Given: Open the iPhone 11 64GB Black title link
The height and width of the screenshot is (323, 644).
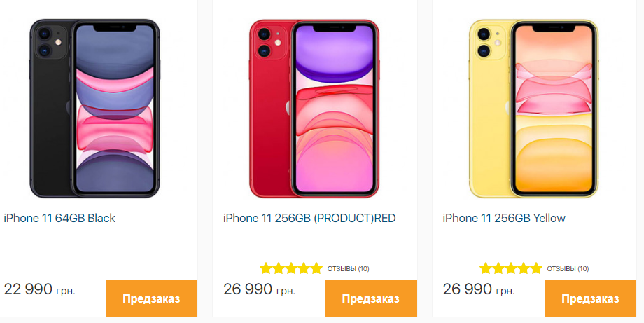Looking at the screenshot, I should pos(59,218).
